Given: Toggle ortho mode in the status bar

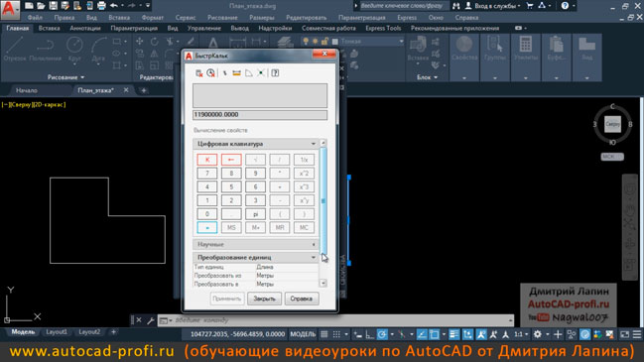Looking at the screenshot, I should coord(370,334).
